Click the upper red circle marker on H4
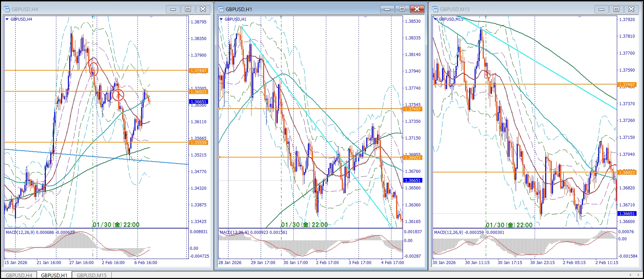This screenshot has width=644, height=279. pos(94,69)
